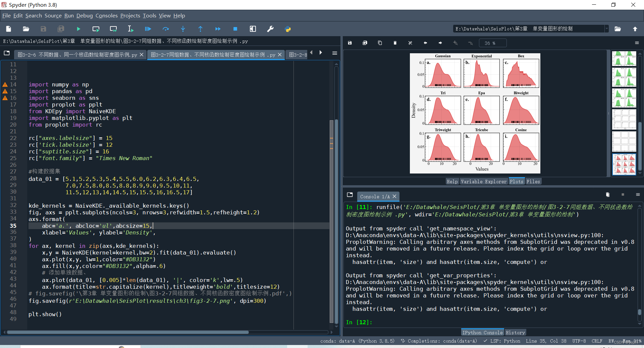Switch to editor tab 图3-2-6
Image resolution: width=644 pixels, height=348 pixels.
point(77,55)
